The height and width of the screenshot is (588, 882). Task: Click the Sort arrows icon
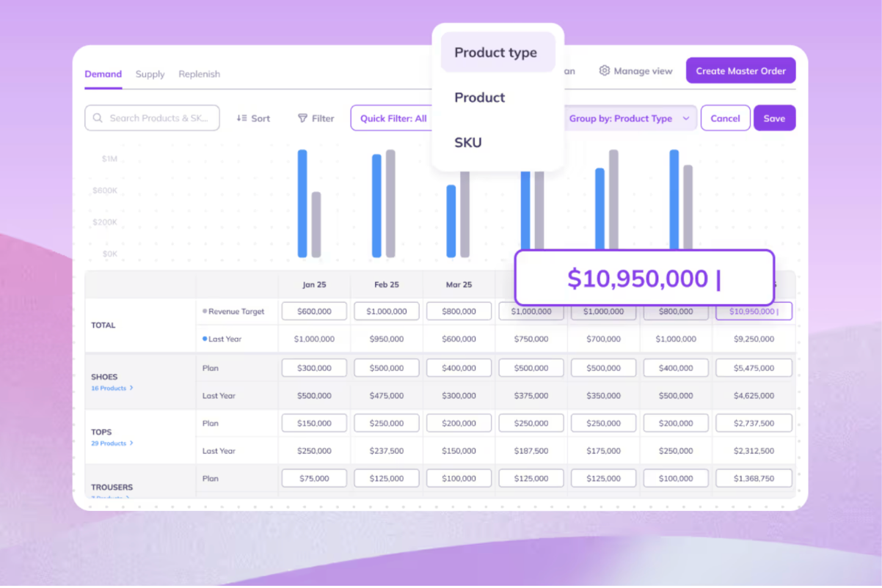click(x=241, y=118)
